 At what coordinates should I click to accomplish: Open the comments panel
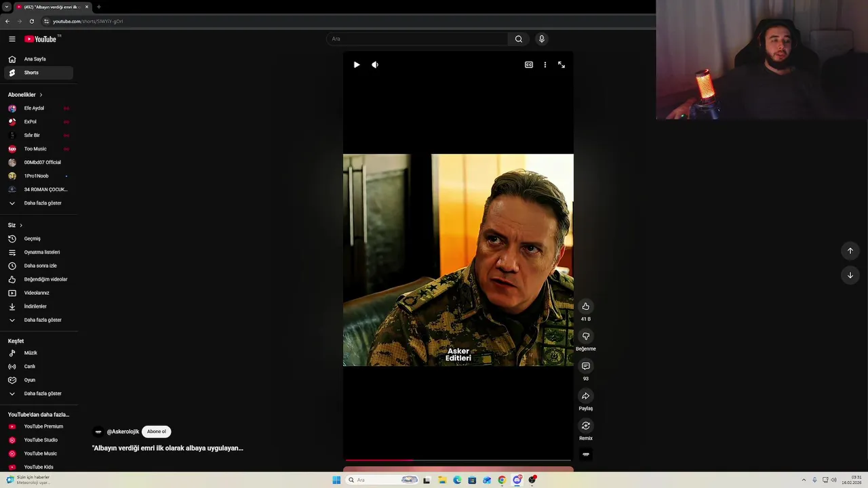pyautogui.click(x=586, y=366)
